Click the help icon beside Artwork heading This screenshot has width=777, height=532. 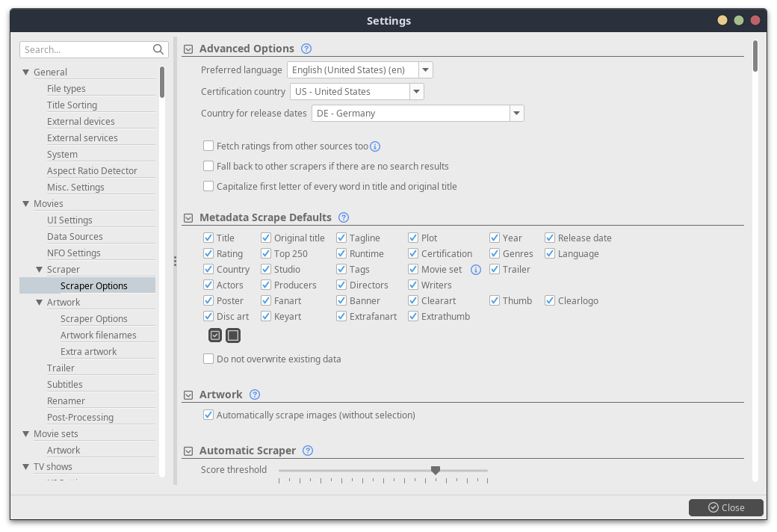click(255, 395)
